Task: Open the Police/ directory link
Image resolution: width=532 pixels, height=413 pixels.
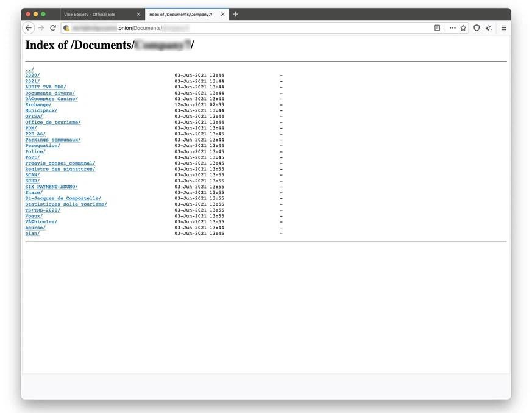Action: [35, 152]
